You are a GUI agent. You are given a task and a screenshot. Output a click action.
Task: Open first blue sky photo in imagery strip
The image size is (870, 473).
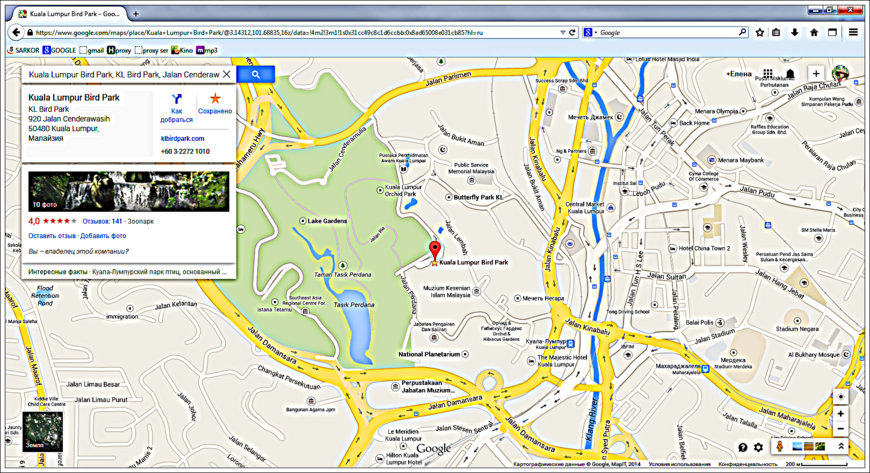pos(797,446)
